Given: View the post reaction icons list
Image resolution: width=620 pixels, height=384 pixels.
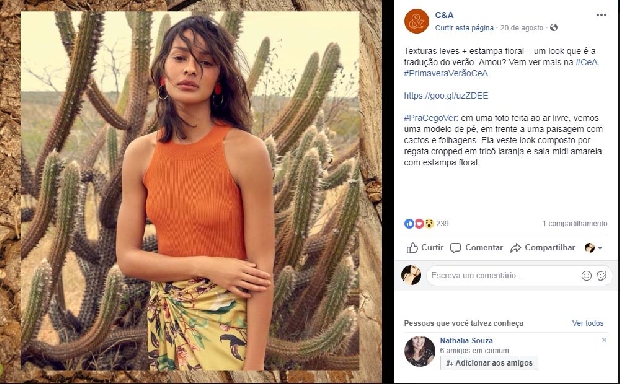Looking at the screenshot, I should click(x=419, y=224).
